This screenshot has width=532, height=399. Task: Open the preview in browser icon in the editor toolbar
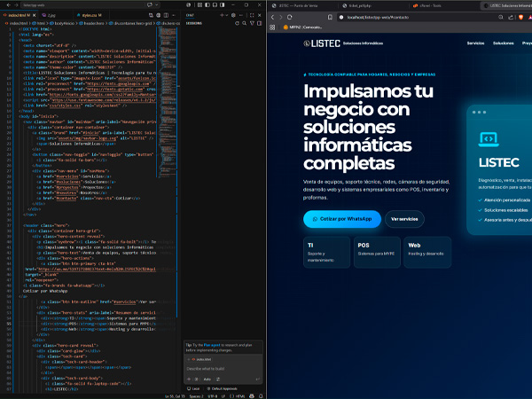click(x=159, y=15)
